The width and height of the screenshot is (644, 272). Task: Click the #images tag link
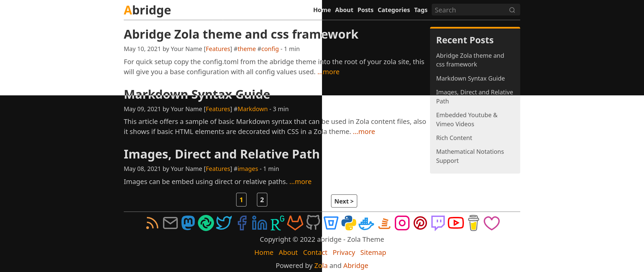[x=248, y=169]
